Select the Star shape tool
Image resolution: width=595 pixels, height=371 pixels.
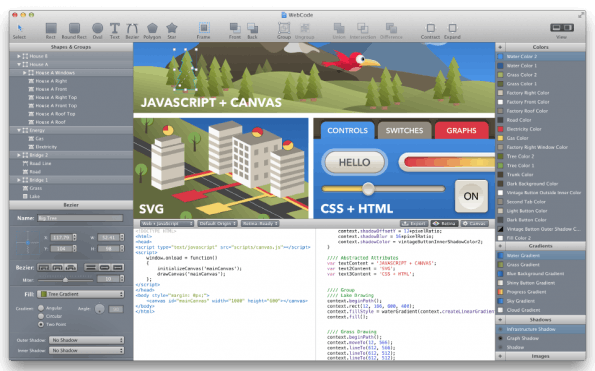(172, 30)
